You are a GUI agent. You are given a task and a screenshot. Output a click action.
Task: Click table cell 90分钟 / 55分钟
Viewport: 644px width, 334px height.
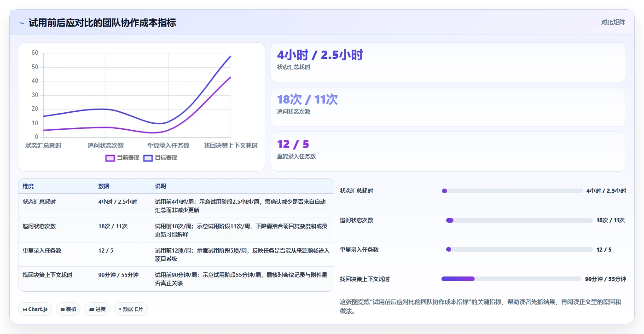coord(118,275)
